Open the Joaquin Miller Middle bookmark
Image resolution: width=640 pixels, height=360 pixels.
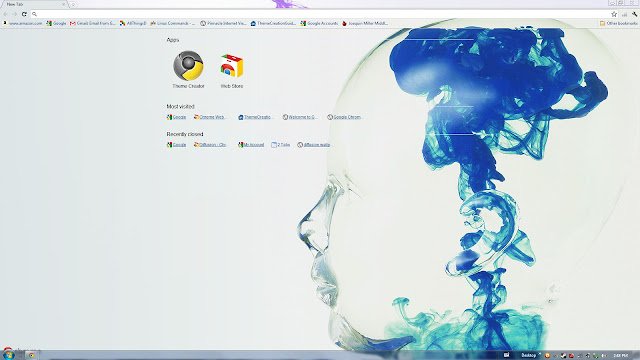(x=365, y=24)
